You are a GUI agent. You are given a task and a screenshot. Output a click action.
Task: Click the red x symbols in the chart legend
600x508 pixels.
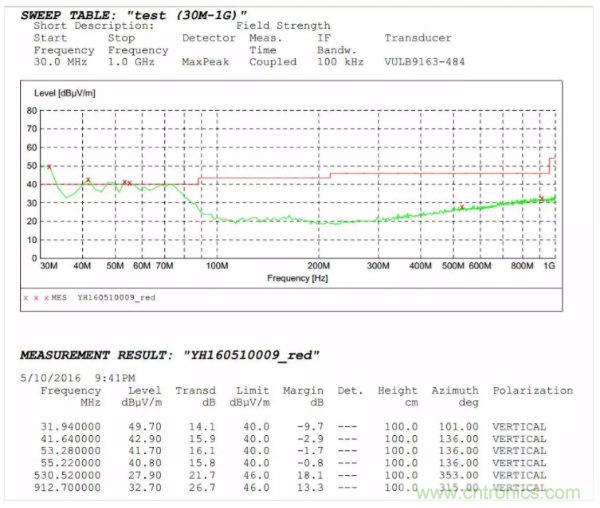[x=36, y=297]
